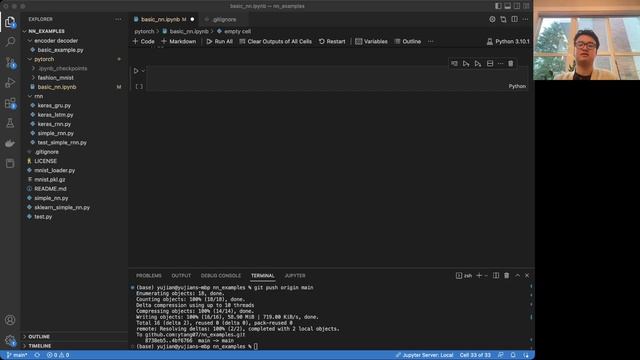This screenshot has height=360, width=640.
Task: Kill the terminal with trash icon
Action: pyautogui.click(x=507, y=276)
